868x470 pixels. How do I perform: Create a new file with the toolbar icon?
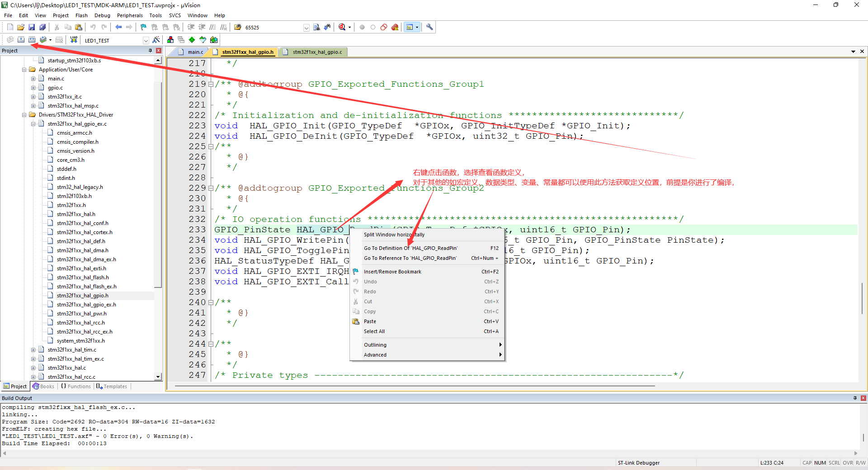click(x=10, y=28)
